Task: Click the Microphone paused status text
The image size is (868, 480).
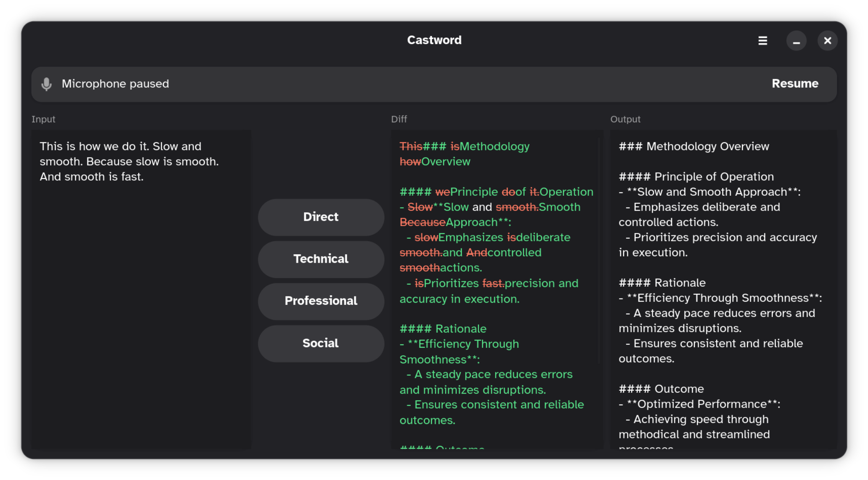Action: click(115, 84)
